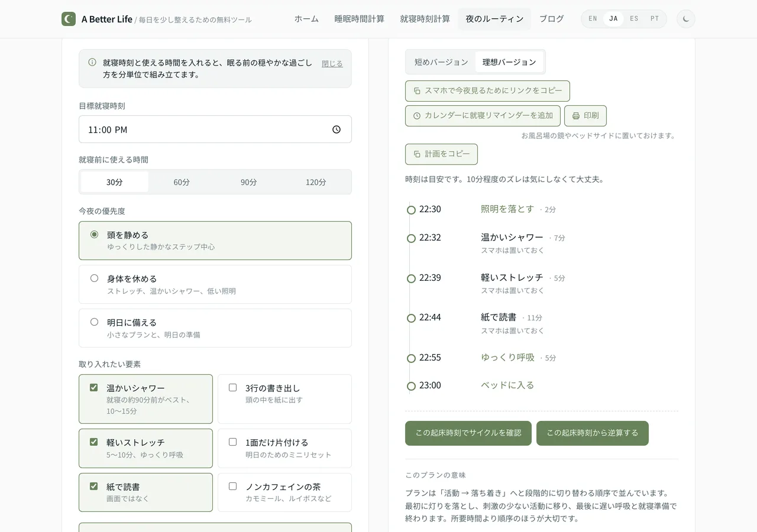Choose 90分 time option

[249, 182]
